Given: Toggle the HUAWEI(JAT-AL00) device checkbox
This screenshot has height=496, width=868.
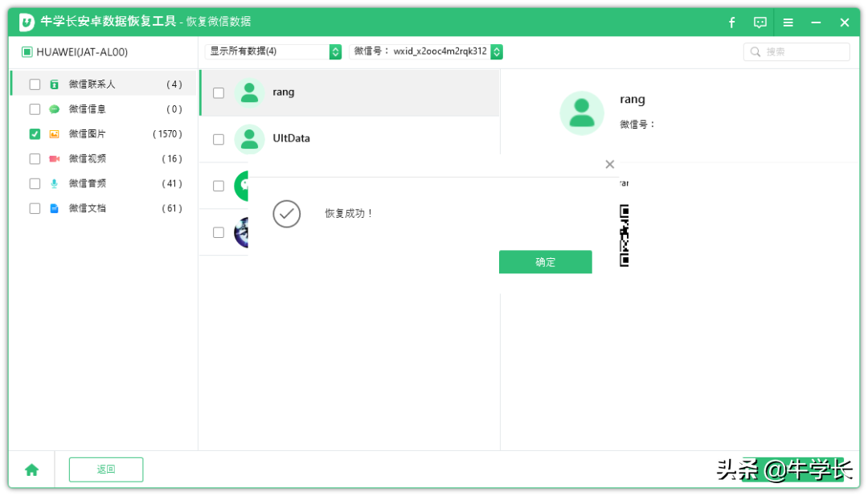Looking at the screenshot, I should [x=27, y=52].
